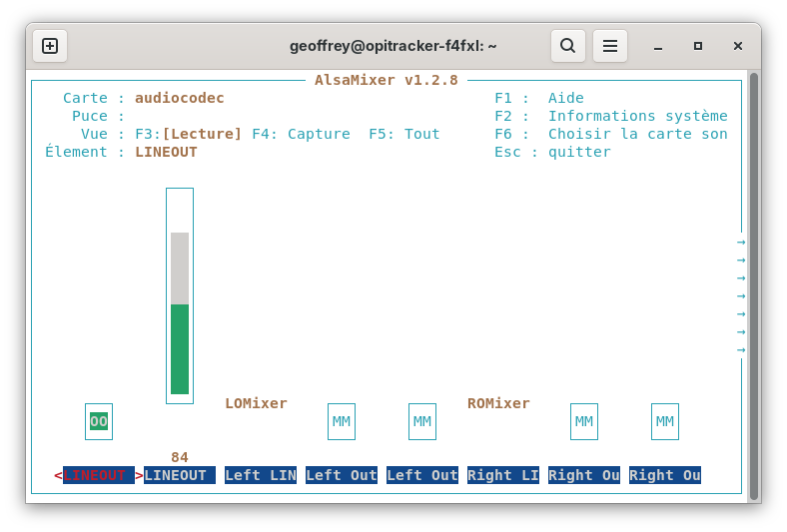Click F2 Informations système entry
Screen dimensions: 787x532
coord(611,116)
